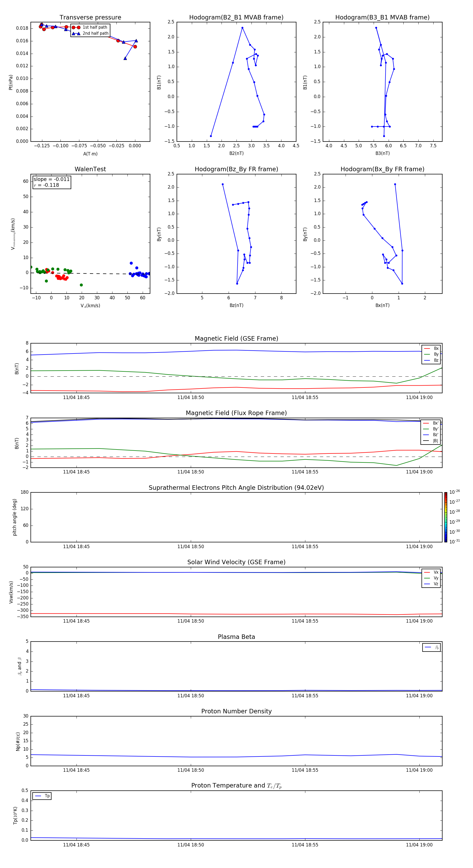This screenshot has width=473, height=868.
Task: Click the 'B3(nT)' x-axis label
Action: point(382,153)
